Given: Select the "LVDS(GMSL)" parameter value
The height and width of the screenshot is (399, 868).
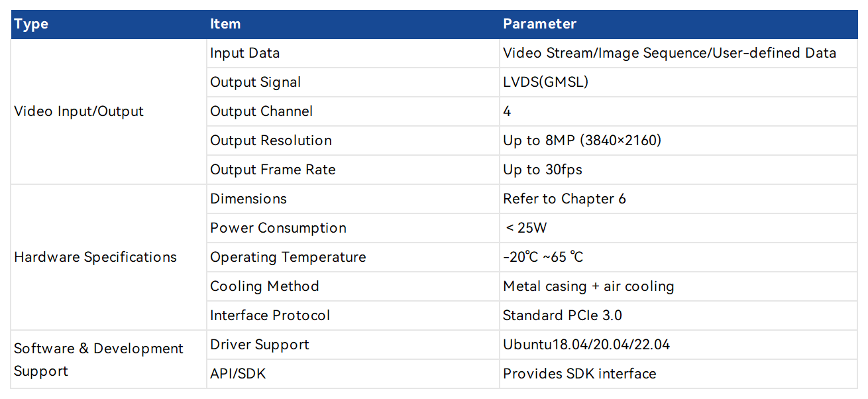Looking at the screenshot, I should coord(545,82).
